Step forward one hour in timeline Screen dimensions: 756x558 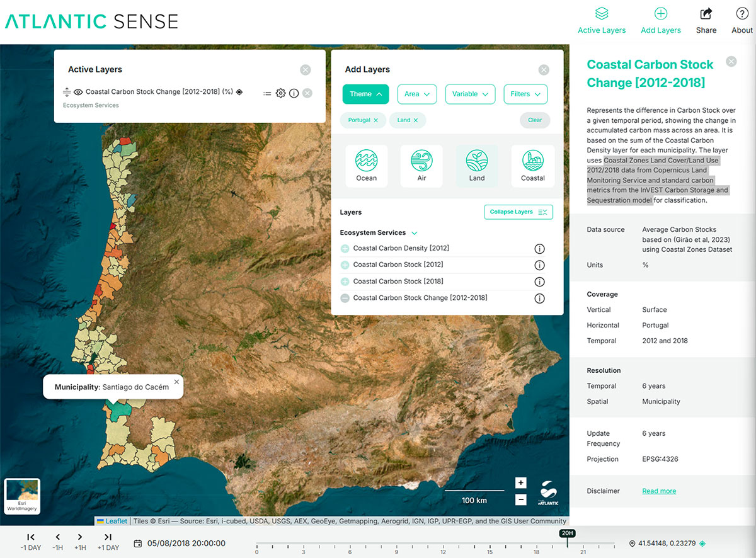coord(80,542)
